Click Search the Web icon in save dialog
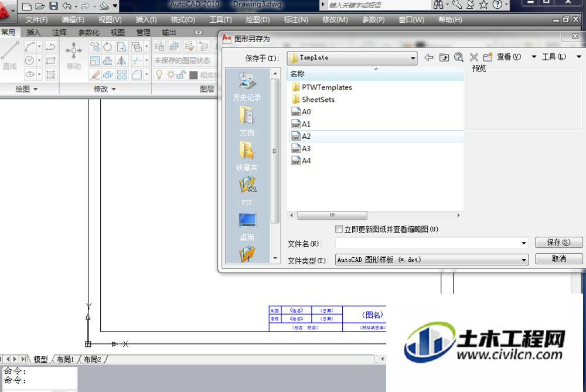Image resolution: width=586 pixels, height=392 pixels. (459, 57)
